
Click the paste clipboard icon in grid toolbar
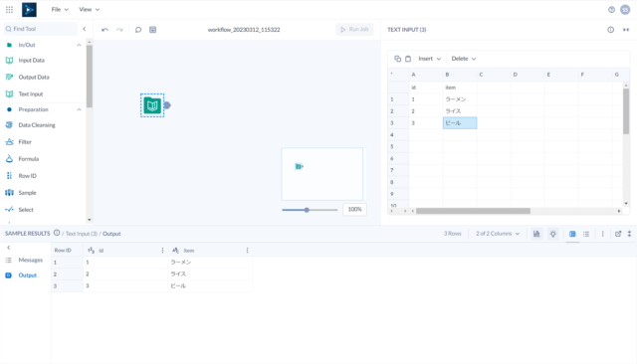[x=408, y=59]
